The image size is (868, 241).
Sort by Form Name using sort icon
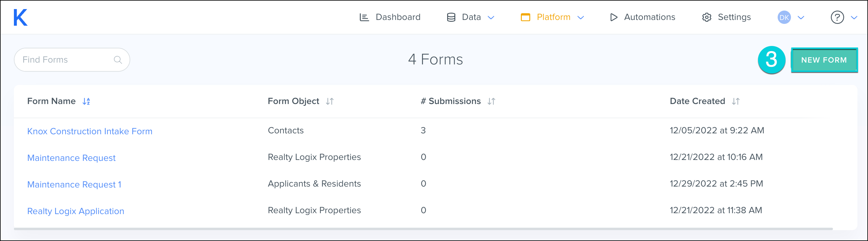click(x=86, y=101)
